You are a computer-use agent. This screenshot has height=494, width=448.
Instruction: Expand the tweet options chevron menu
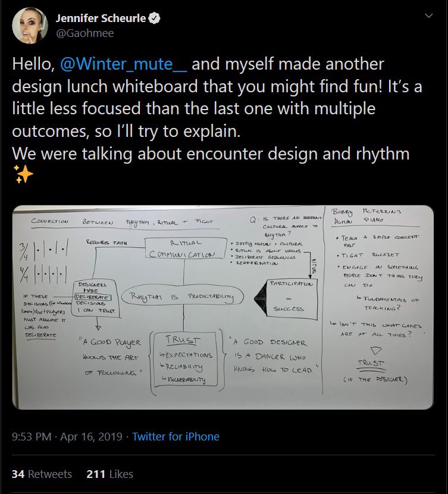click(428, 17)
